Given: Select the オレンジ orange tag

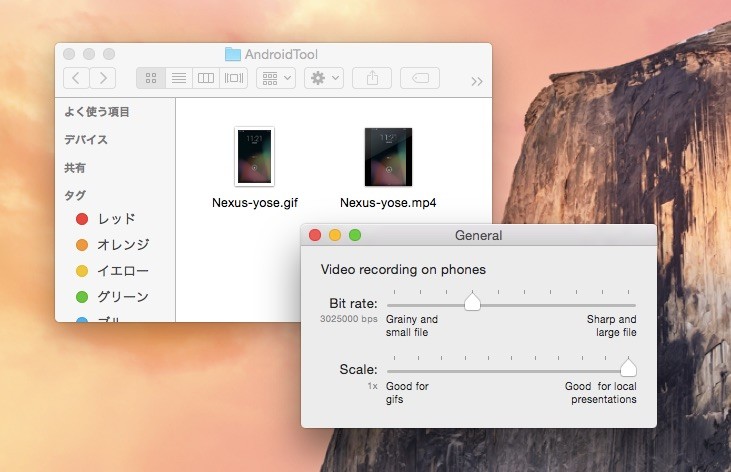Looking at the screenshot, I should [112, 244].
